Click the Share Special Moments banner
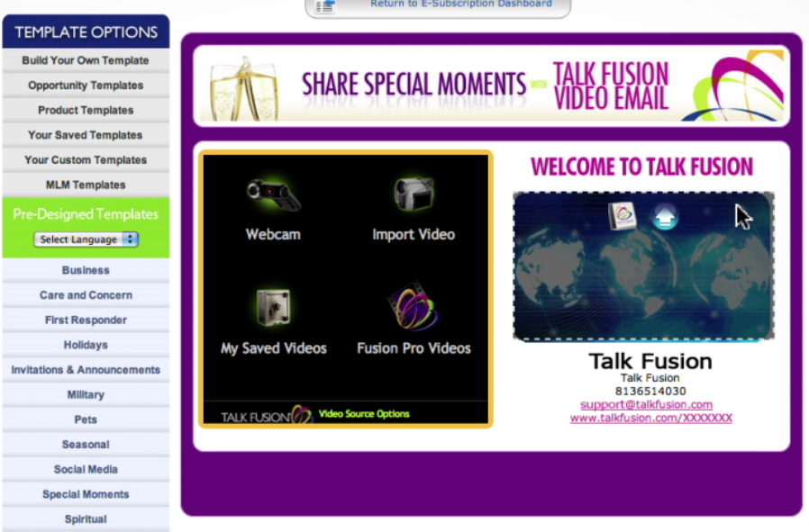809x532 pixels. click(x=491, y=86)
